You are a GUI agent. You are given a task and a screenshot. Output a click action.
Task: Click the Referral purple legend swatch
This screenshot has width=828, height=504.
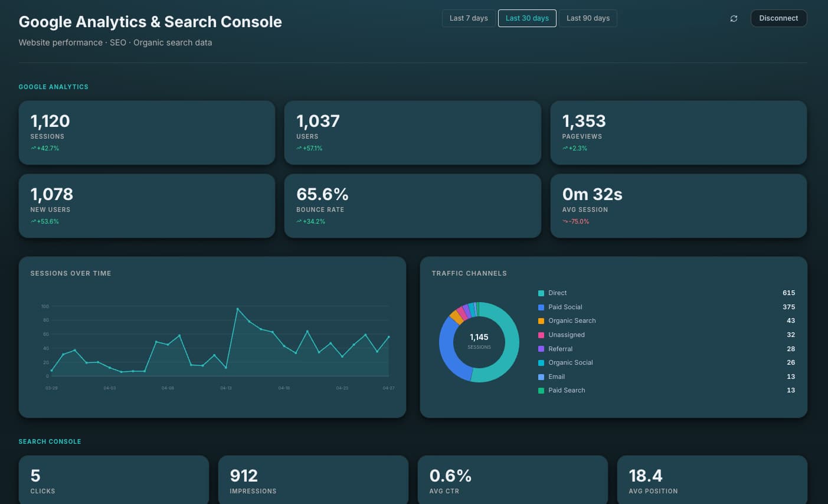pyautogui.click(x=541, y=349)
